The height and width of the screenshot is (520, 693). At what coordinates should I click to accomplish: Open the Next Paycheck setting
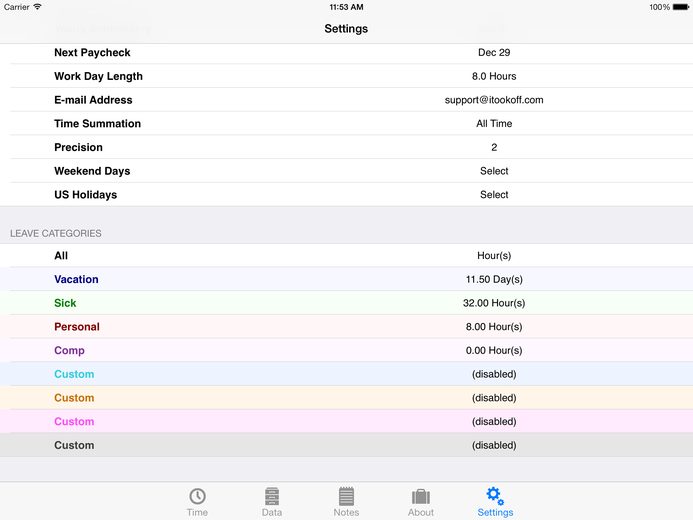click(346, 53)
